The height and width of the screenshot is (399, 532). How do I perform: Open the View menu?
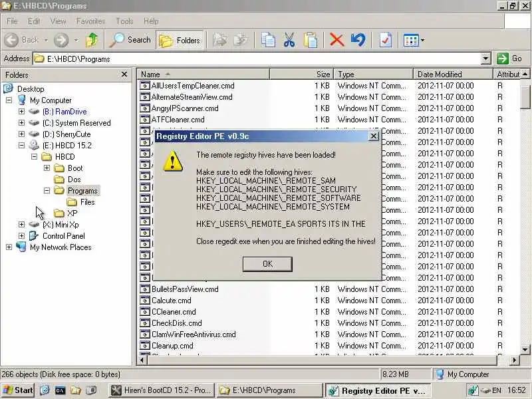coord(58,21)
